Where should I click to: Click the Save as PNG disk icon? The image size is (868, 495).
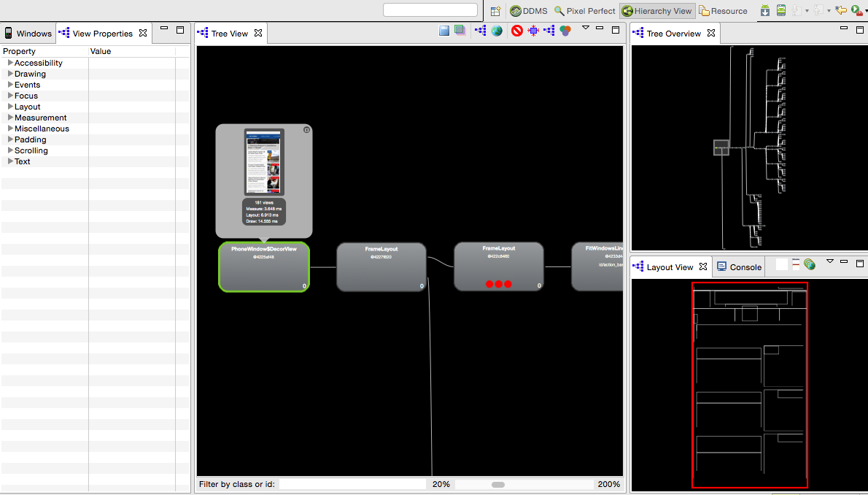tap(444, 31)
